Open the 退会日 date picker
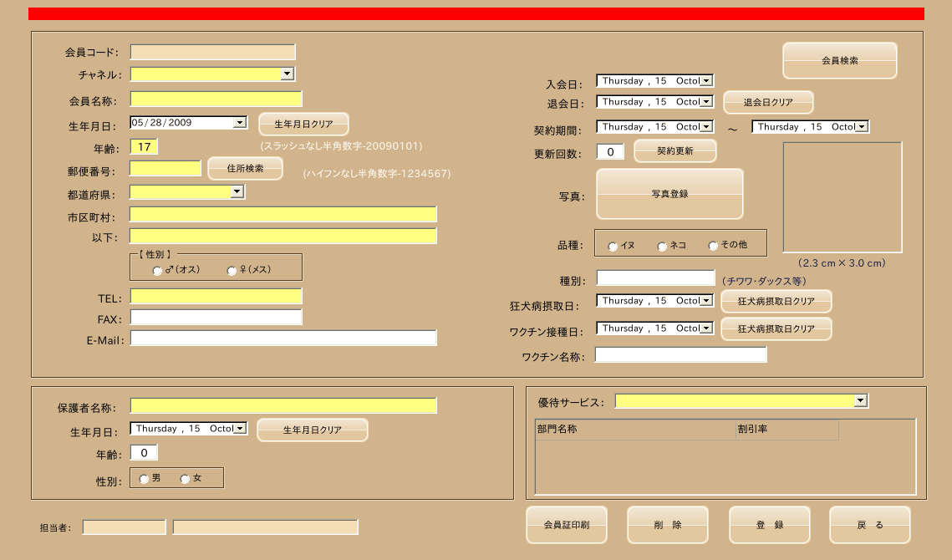This screenshot has height=560, width=952. point(706,102)
